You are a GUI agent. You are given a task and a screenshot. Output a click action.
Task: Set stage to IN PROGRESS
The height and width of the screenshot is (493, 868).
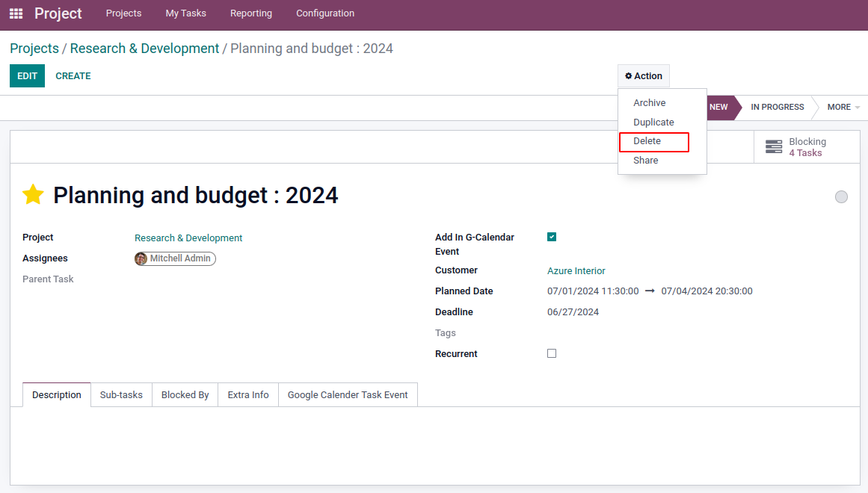coord(777,107)
